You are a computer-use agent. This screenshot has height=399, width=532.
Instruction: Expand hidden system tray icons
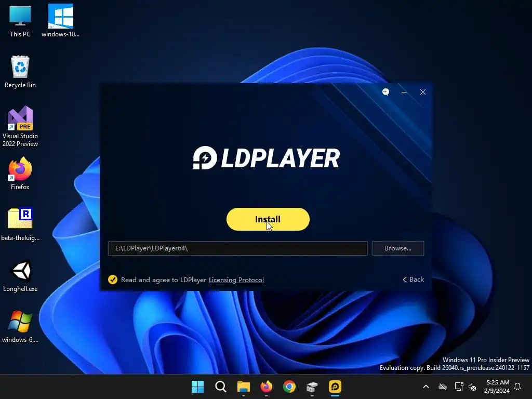(426, 387)
